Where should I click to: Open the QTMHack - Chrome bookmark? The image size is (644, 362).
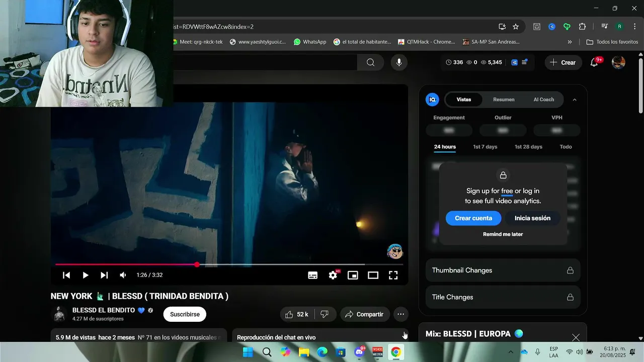point(426,42)
